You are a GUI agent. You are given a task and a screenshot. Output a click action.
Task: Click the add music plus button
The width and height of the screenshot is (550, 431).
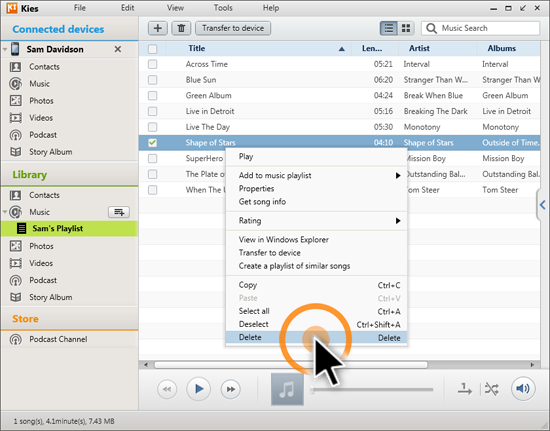pyautogui.click(x=158, y=28)
